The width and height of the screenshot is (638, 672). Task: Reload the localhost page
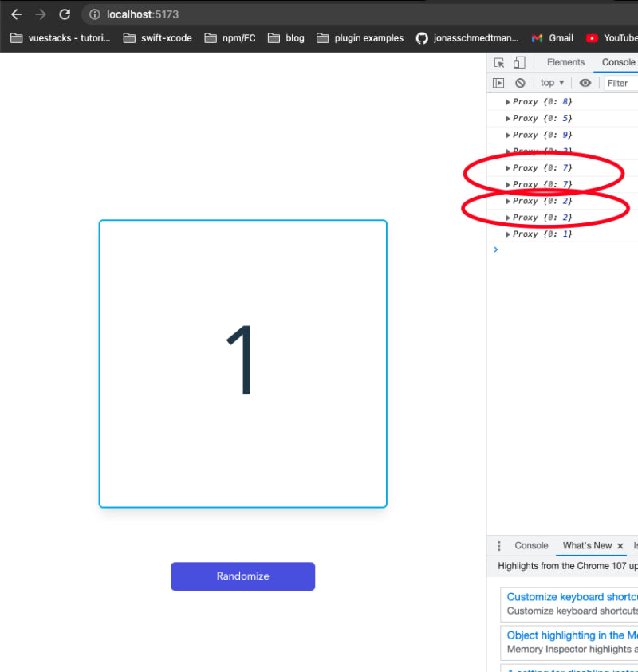pos(65,14)
